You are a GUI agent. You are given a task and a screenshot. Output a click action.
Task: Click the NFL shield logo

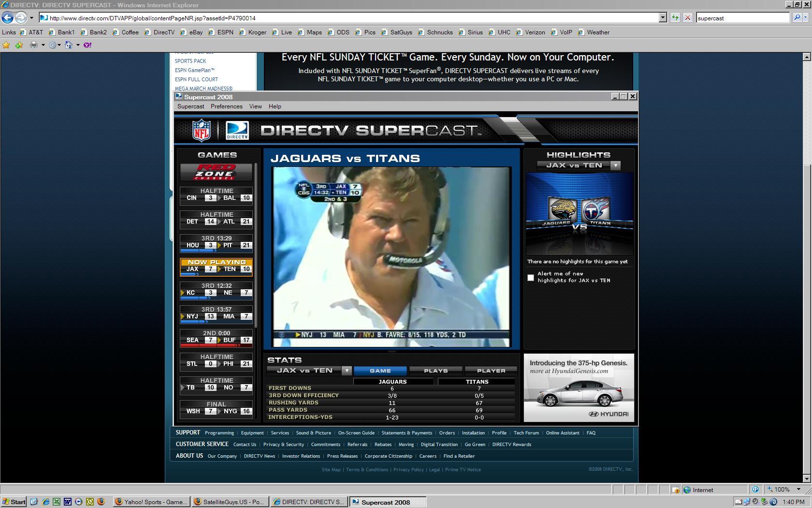click(202, 131)
